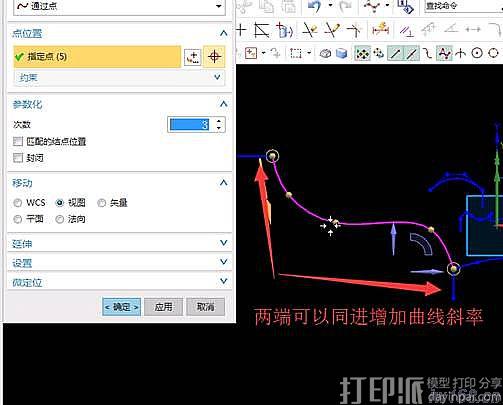This screenshot has width=503, height=405.
Task: Click the dashed rectangle selection icon
Action: coord(296,53)
